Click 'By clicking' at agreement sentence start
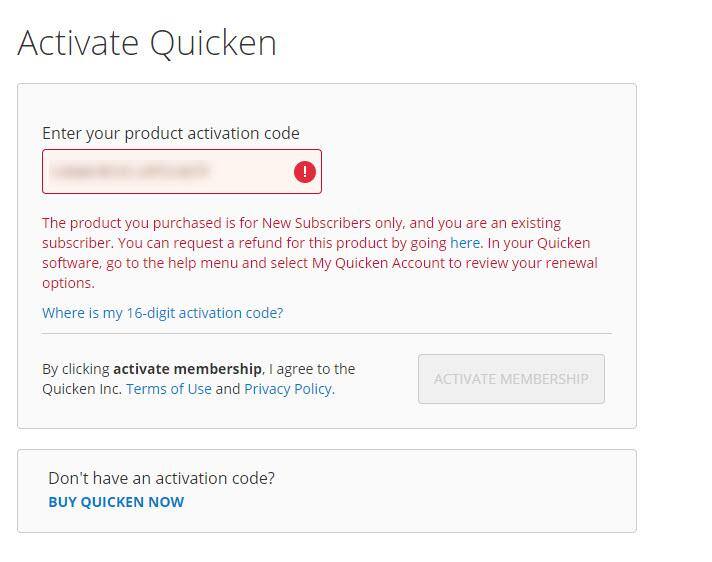712x562 pixels. pyautogui.click(x=76, y=369)
